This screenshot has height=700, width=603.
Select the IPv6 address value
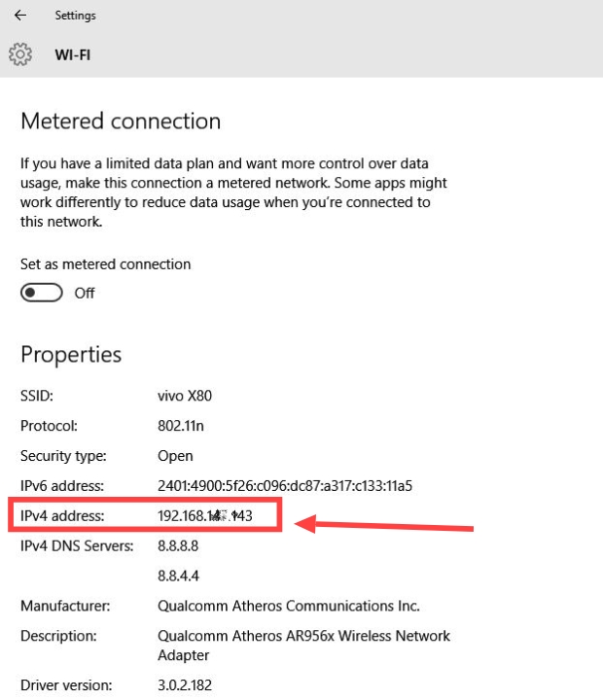click(x=285, y=486)
